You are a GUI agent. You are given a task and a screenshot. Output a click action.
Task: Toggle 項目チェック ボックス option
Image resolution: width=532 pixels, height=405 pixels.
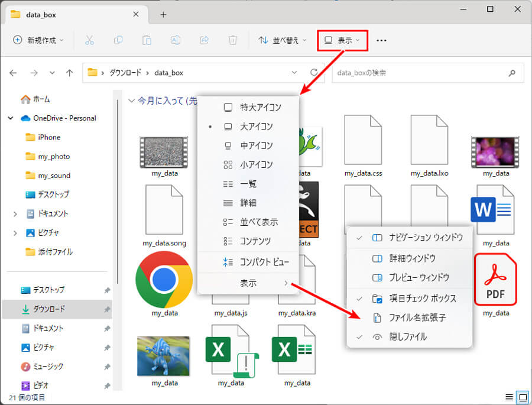[422, 299]
